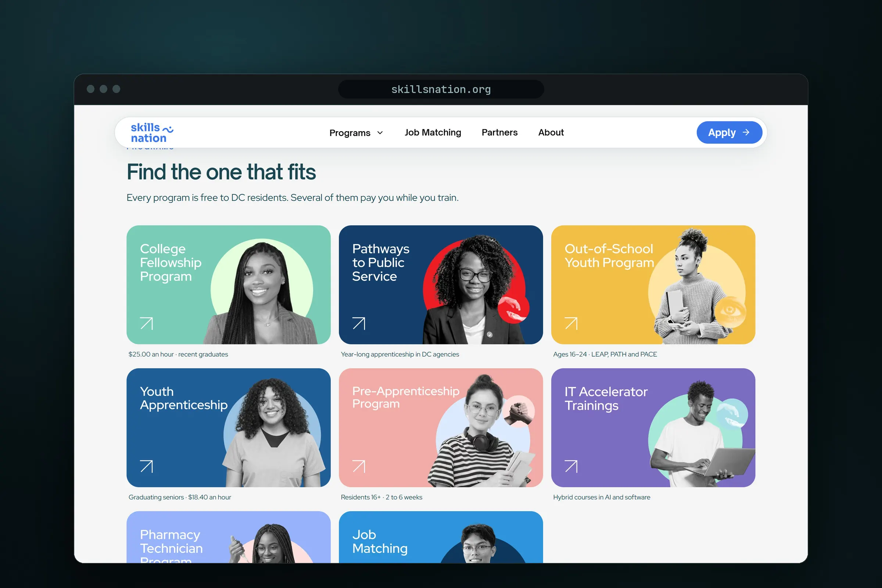Click the arrow icon on Youth Apprenticeship card
Viewport: 882px width, 588px height.
point(147,466)
